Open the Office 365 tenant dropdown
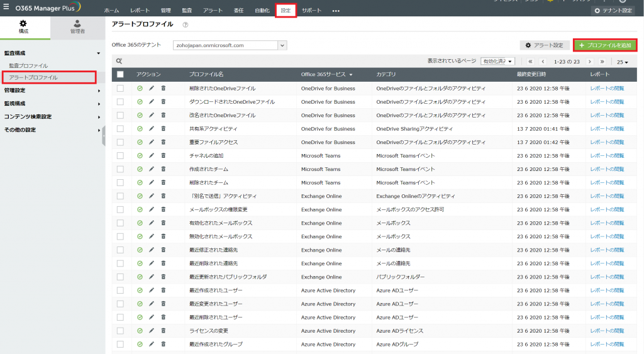644x354 pixels. (282, 45)
